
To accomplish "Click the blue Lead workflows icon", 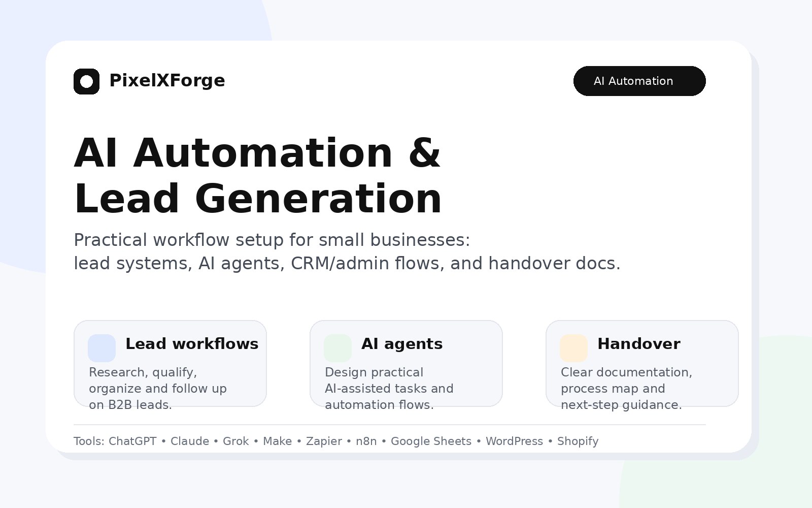I will click(101, 348).
